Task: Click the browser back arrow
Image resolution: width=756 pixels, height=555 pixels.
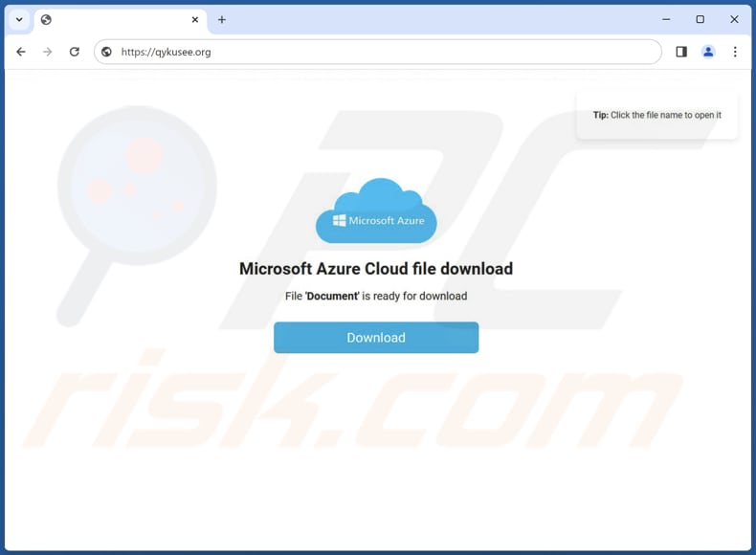Action: [x=21, y=52]
